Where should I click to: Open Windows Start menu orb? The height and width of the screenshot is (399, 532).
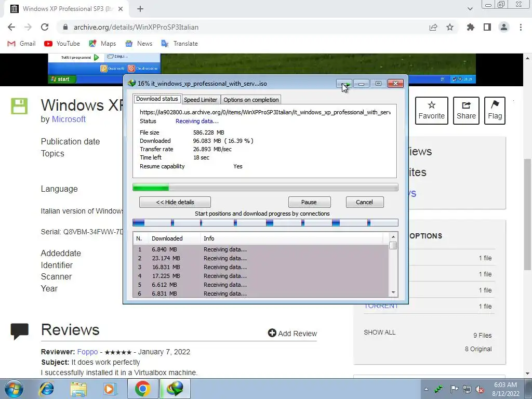[14, 389]
